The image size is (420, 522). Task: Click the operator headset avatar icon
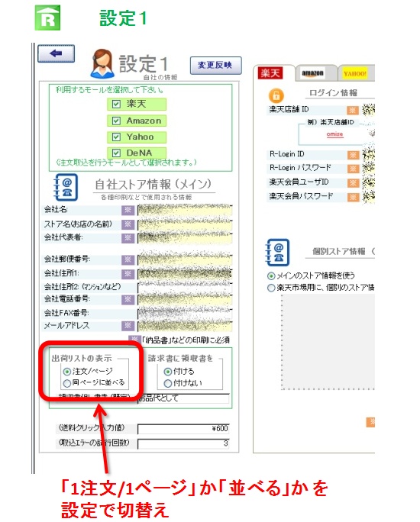coord(102,63)
